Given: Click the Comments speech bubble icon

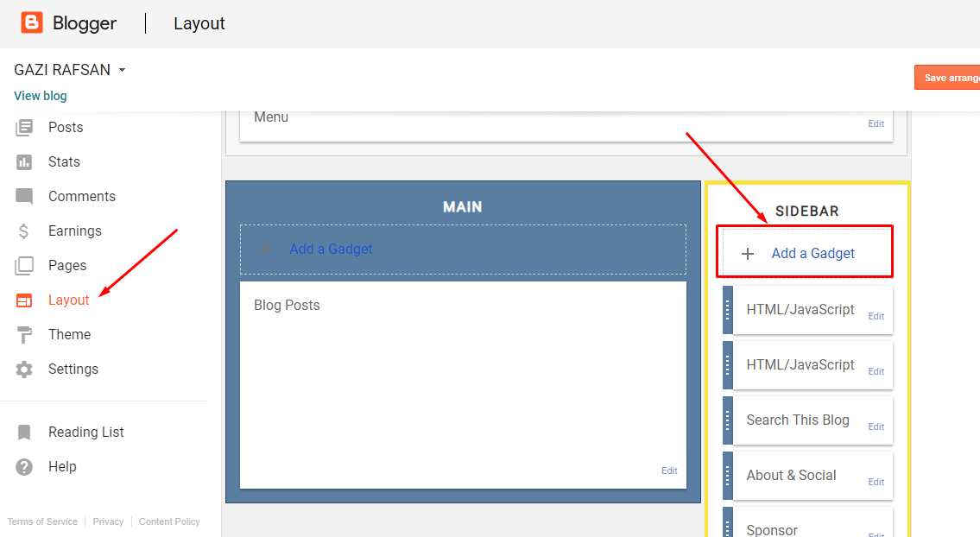Looking at the screenshot, I should 24,196.
